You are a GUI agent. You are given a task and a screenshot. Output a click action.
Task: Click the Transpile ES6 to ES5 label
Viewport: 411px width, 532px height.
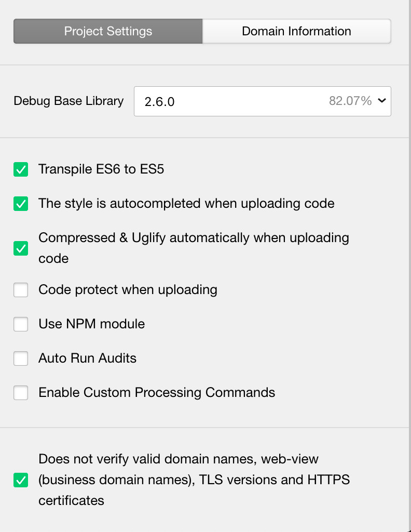(101, 169)
